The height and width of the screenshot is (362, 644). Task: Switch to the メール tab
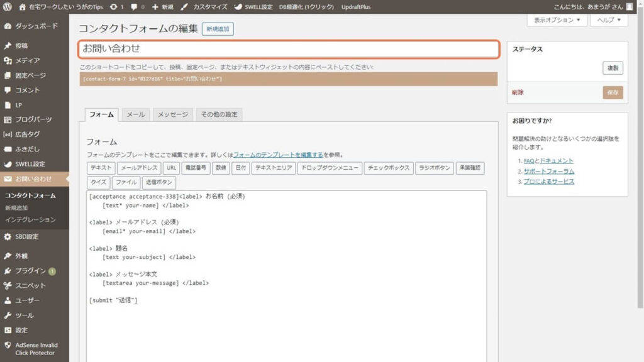click(x=136, y=114)
